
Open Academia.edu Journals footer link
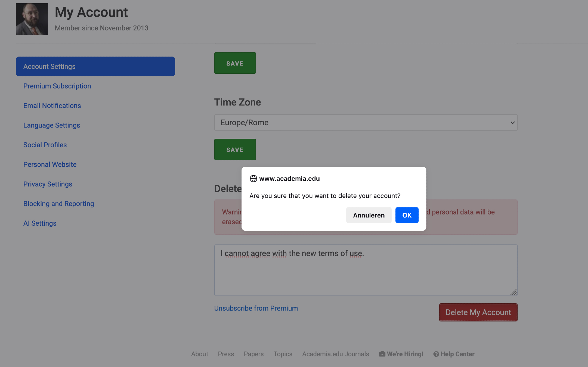pyautogui.click(x=335, y=354)
